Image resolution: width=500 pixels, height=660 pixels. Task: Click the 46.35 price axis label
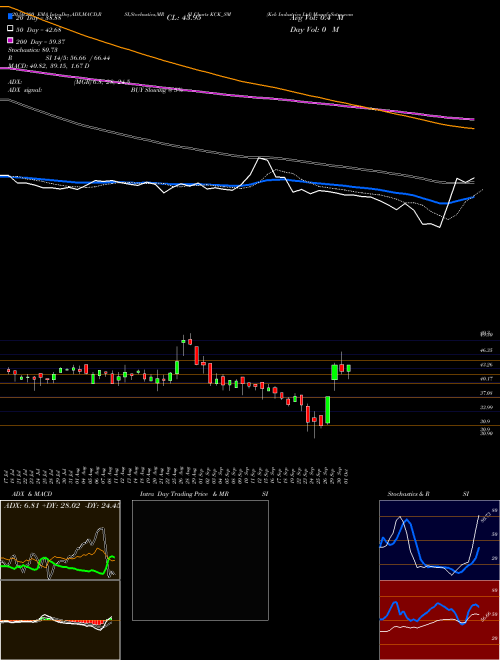pos(486,350)
